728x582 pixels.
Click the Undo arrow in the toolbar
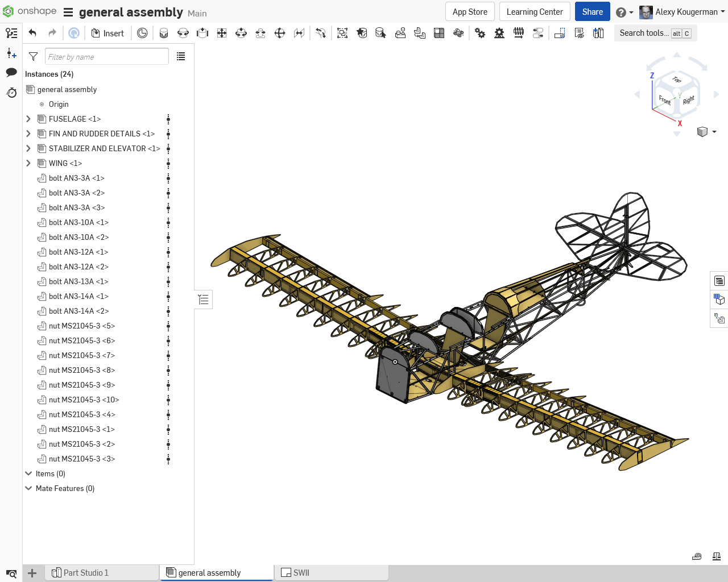[32, 33]
